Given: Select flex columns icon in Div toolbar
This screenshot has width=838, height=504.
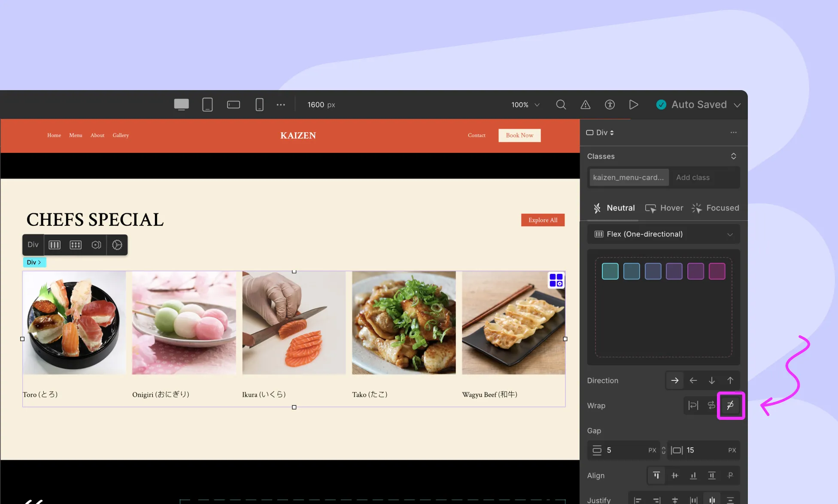Looking at the screenshot, I should [55, 245].
